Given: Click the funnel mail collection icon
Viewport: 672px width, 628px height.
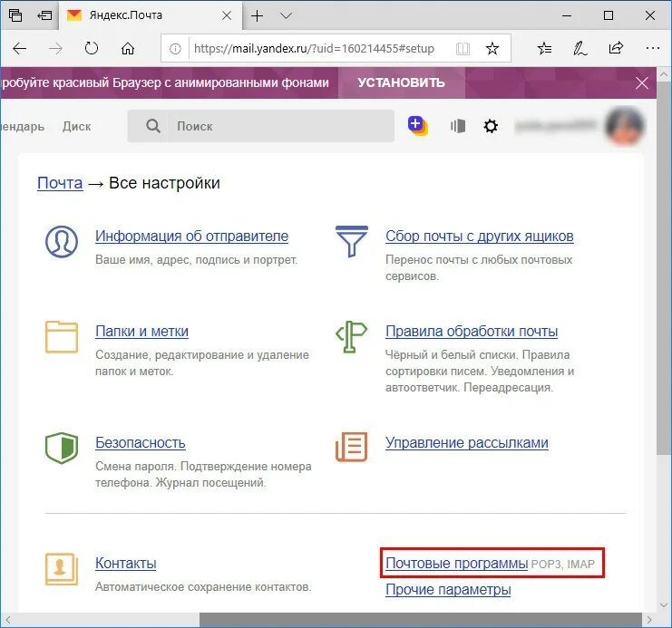Looking at the screenshot, I should 352,242.
